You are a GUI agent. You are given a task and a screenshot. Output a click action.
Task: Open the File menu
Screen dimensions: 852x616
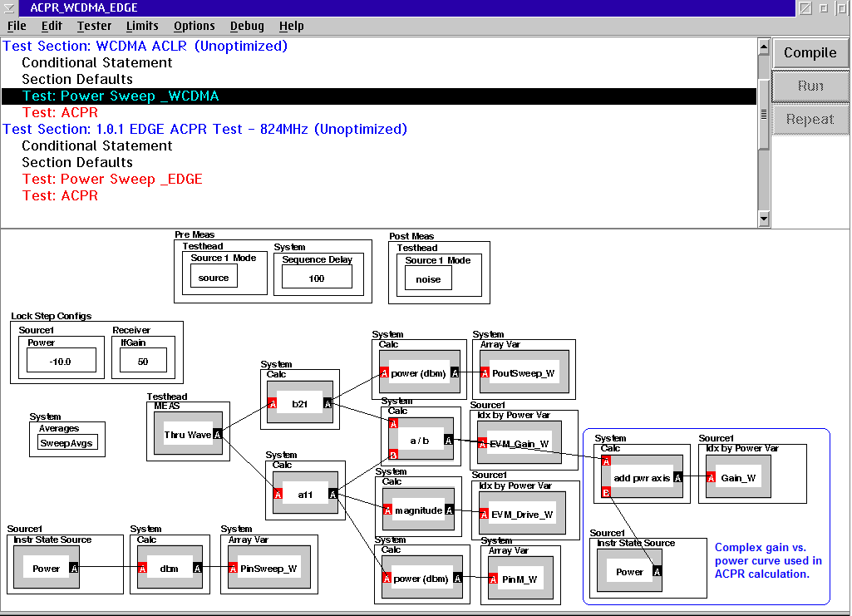(x=17, y=26)
